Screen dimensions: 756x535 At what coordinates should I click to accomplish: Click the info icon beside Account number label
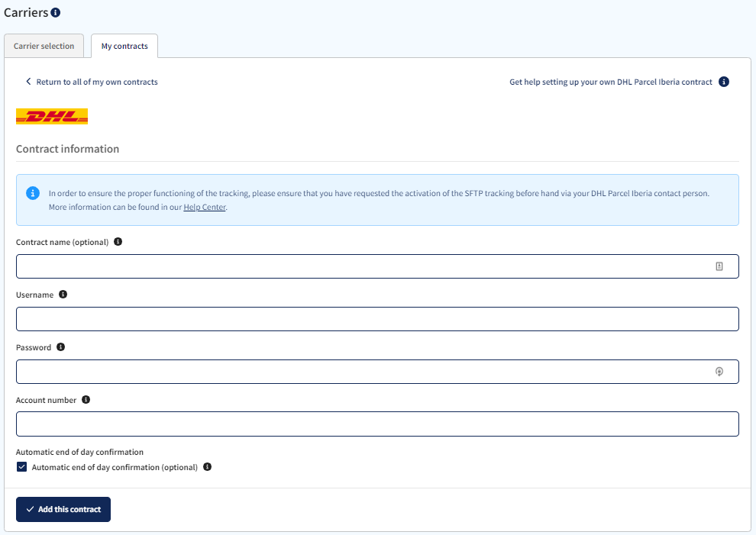point(86,399)
